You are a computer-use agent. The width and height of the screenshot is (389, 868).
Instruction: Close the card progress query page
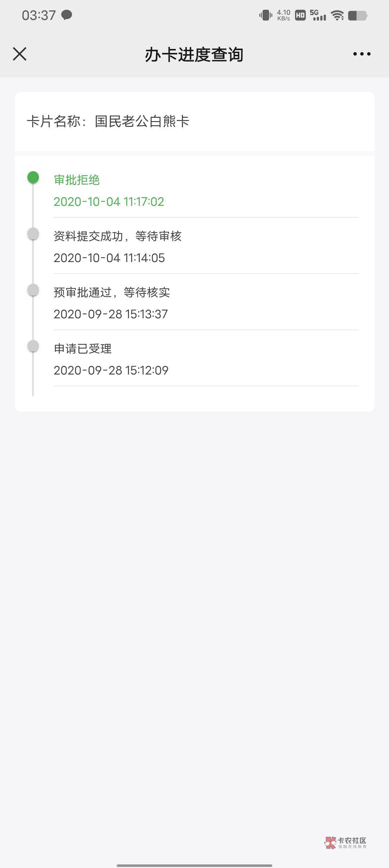pos(20,54)
